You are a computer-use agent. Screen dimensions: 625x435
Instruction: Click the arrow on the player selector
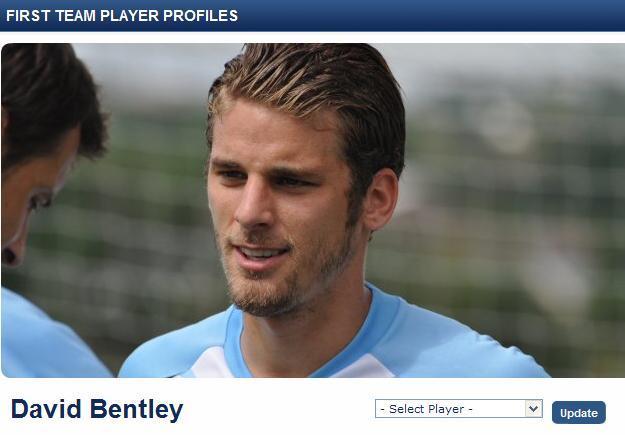[534, 409]
